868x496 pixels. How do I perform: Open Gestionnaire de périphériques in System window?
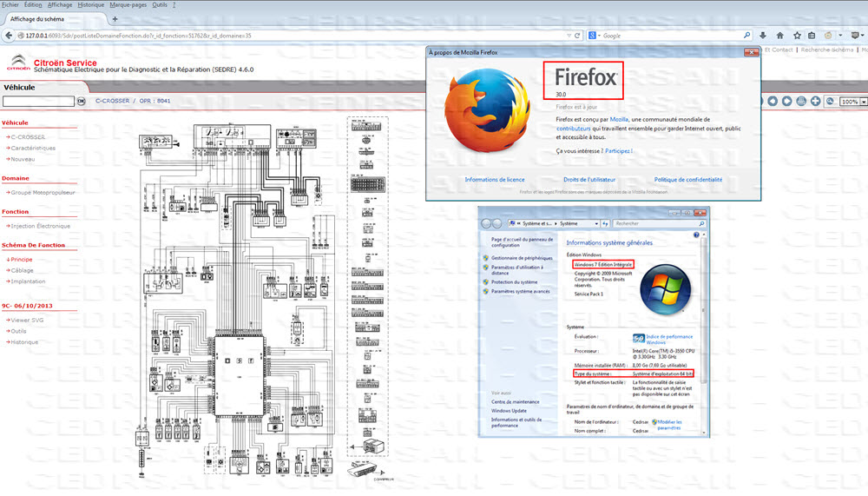[522, 258]
